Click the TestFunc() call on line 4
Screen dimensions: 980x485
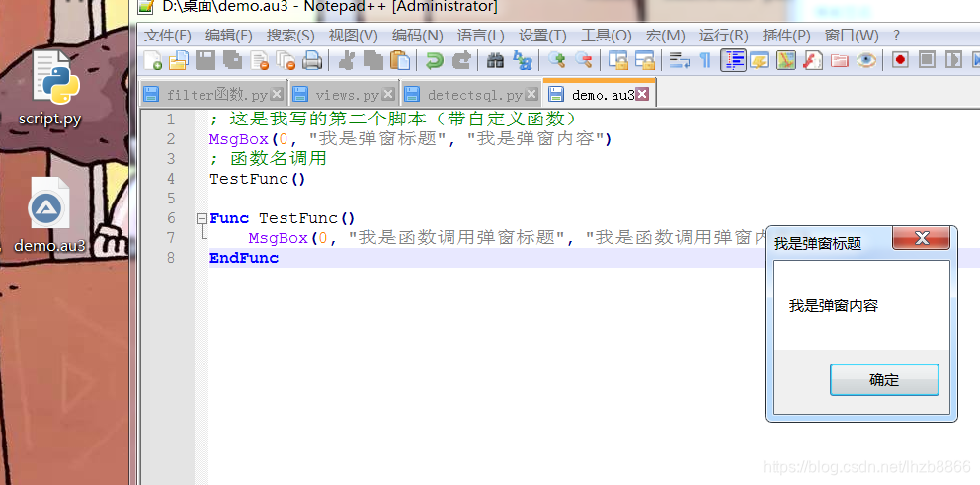pyautogui.click(x=258, y=180)
